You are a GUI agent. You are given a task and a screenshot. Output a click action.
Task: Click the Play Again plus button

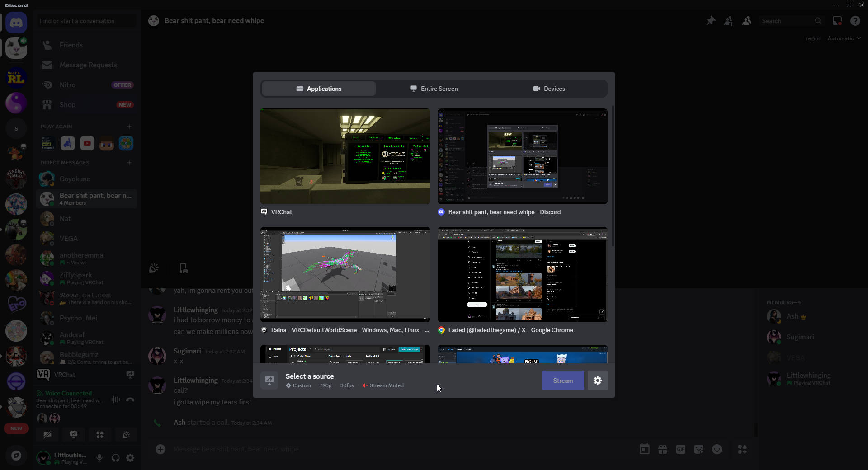(x=129, y=127)
